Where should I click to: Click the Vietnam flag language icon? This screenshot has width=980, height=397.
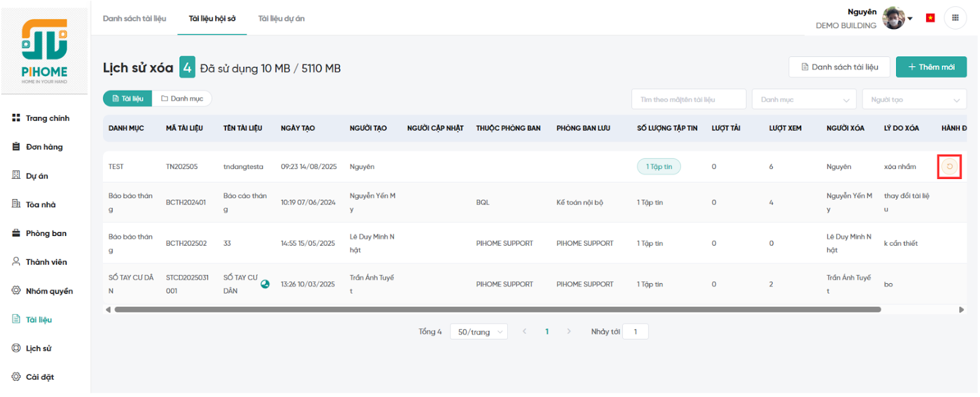point(930,18)
